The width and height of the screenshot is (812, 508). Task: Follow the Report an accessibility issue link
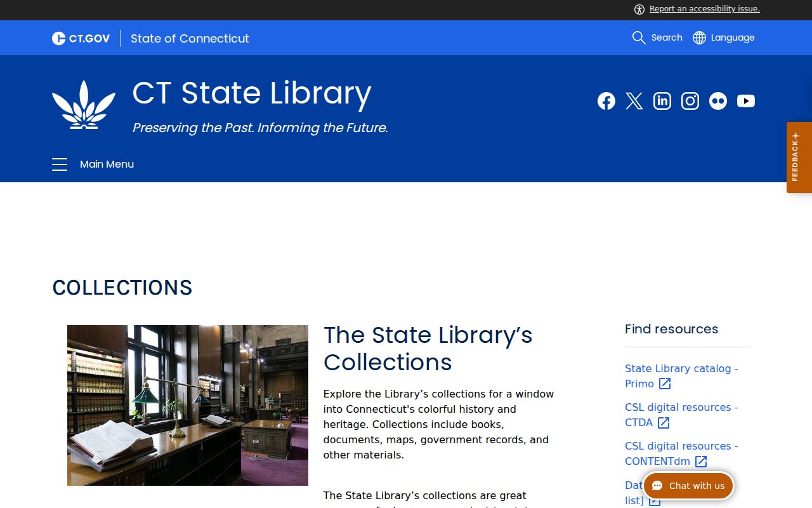pyautogui.click(x=704, y=9)
